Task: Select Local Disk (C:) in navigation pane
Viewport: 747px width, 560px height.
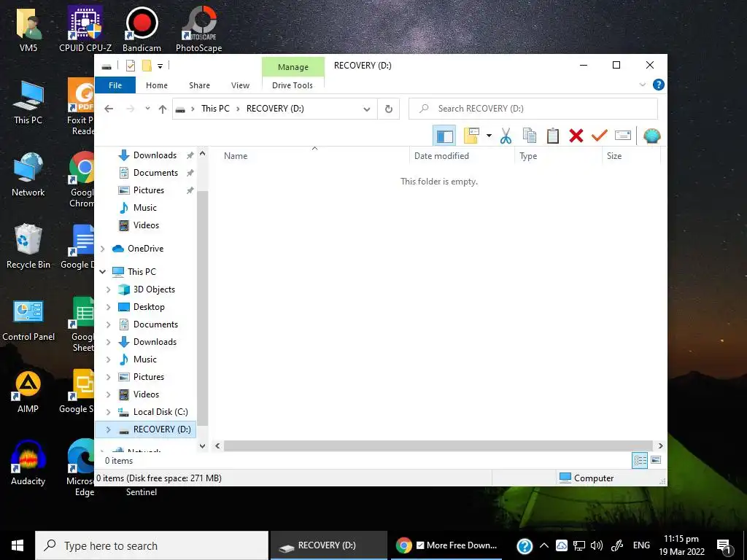Action: point(160,412)
